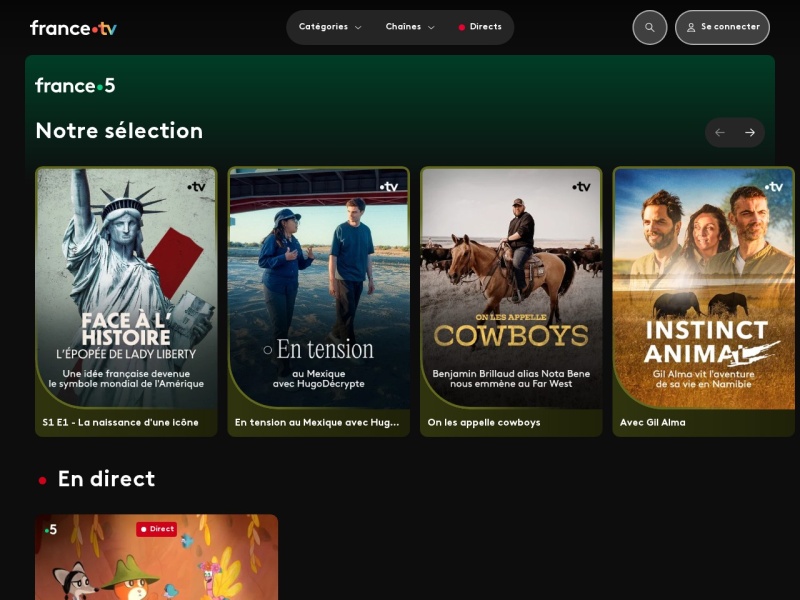Click the red Direct badge on live thumbnail

(x=157, y=529)
